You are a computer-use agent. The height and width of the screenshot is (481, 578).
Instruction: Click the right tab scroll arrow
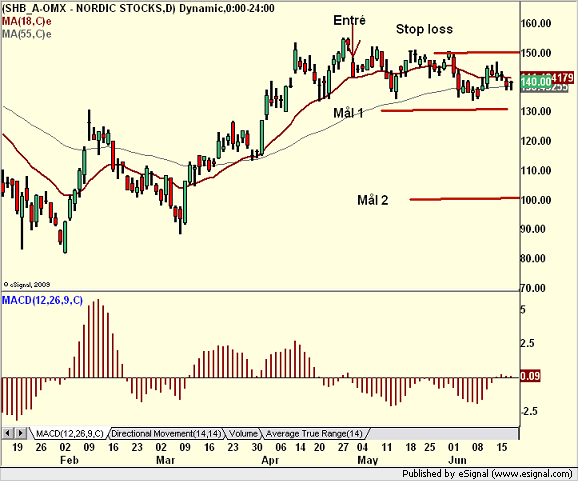21,433
